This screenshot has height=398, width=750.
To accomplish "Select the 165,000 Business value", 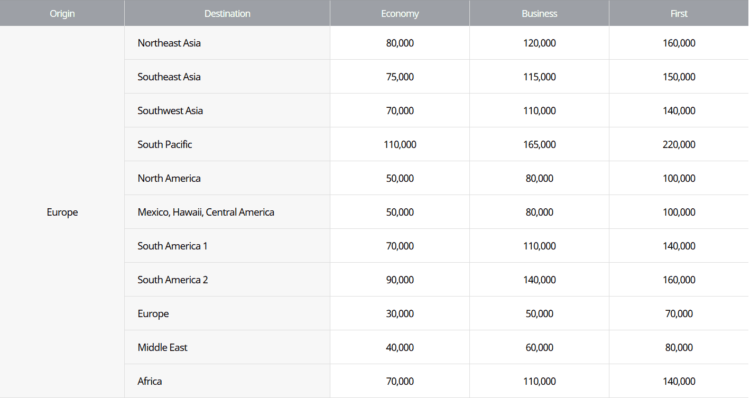I will [x=539, y=144].
